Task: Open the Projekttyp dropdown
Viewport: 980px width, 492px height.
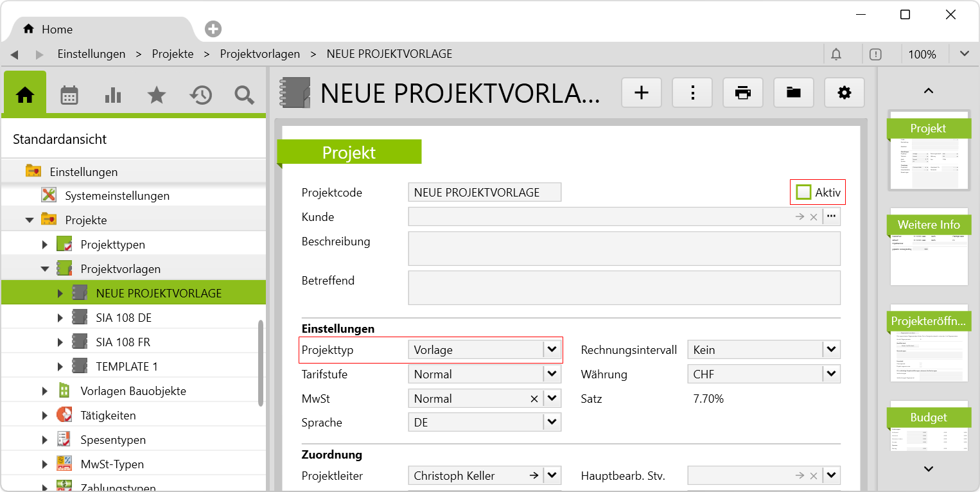Action: pos(552,350)
